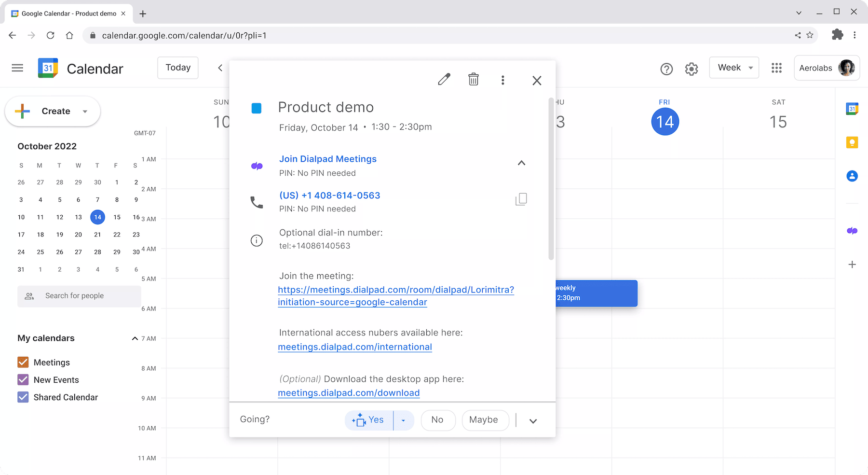Uncheck the Meetings calendar

point(23,362)
